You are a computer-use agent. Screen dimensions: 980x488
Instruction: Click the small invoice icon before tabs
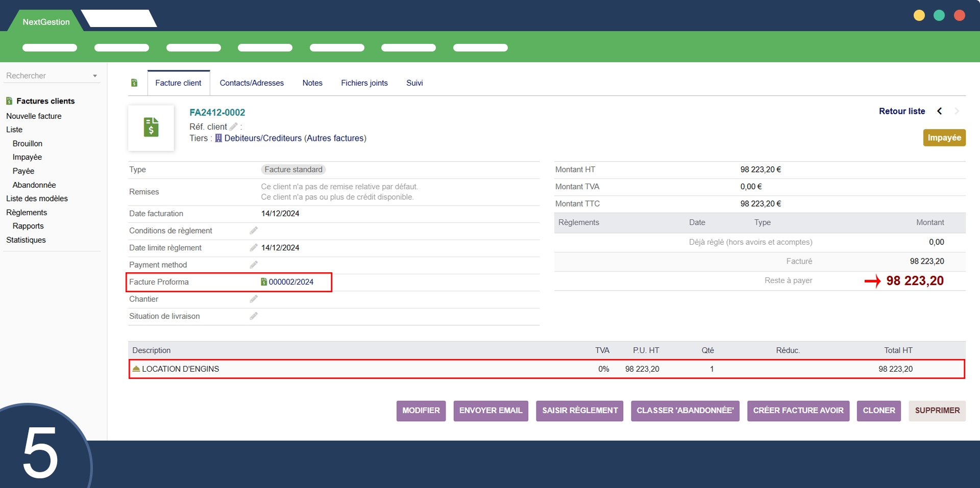(x=134, y=83)
